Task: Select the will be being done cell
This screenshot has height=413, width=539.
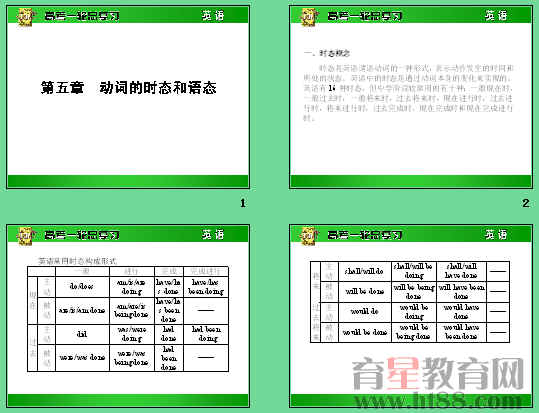Action: [x=414, y=292]
